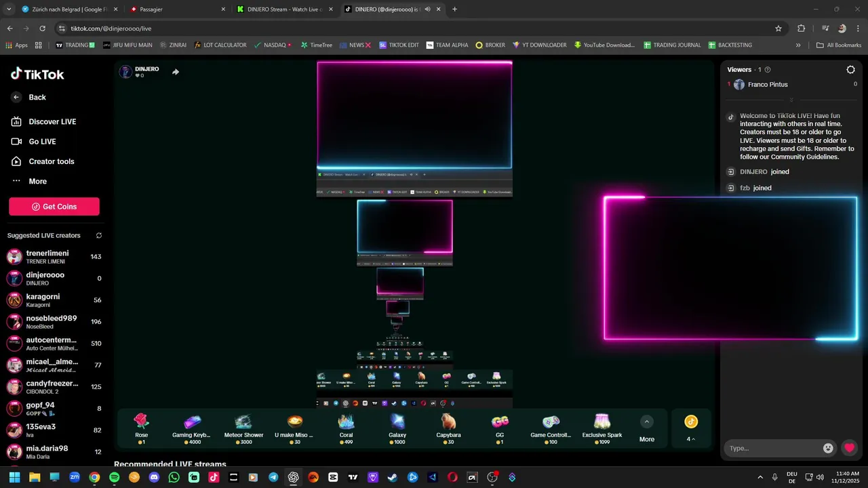
Task: Open the 135eva3 suggested creator
Action: point(54,430)
